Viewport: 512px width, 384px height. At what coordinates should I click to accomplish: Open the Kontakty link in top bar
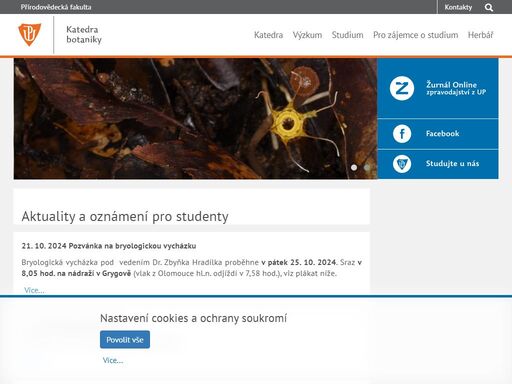pyautogui.click(x=458, y=7)
